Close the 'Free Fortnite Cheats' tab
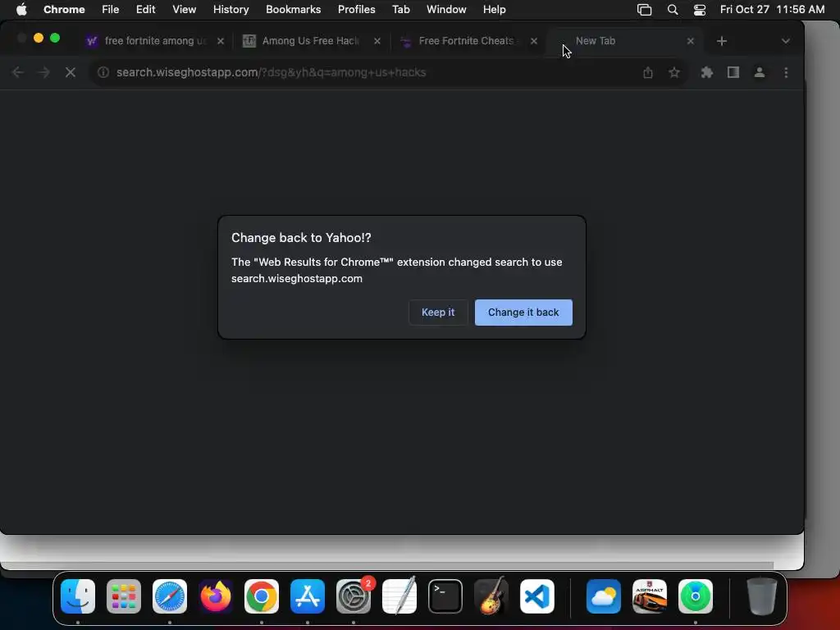840x630 pixels. pyautogui.click(x=533, y=41)
